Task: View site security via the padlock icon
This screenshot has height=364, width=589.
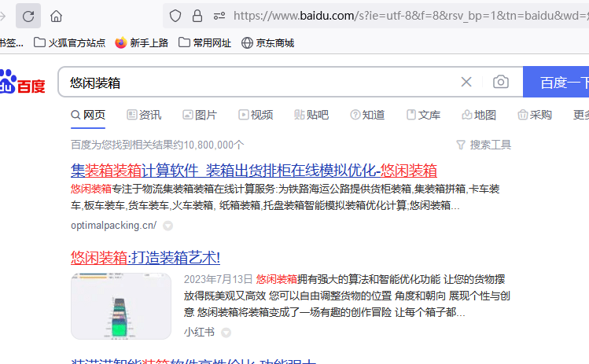Action: pos(197,16)
